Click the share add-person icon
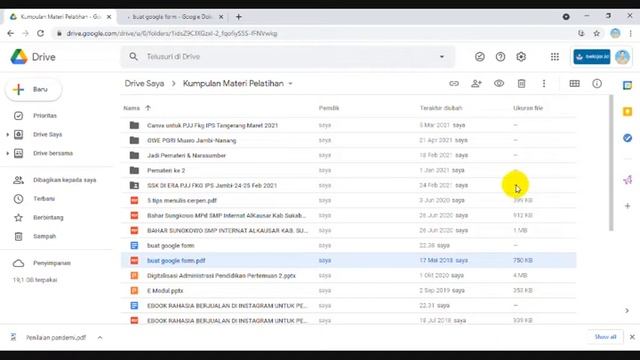The width and height of the screenshot is (640, 360). tap(476, 83)
